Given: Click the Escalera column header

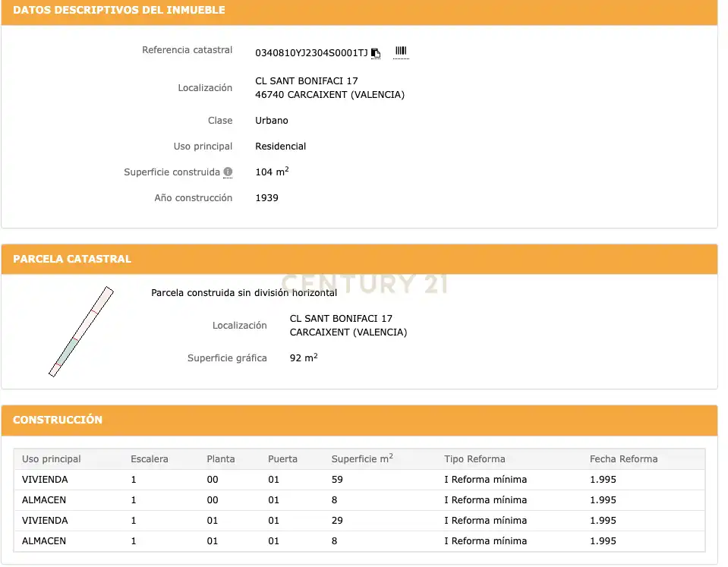Looking at the screenshot, I should pos(150,458).
